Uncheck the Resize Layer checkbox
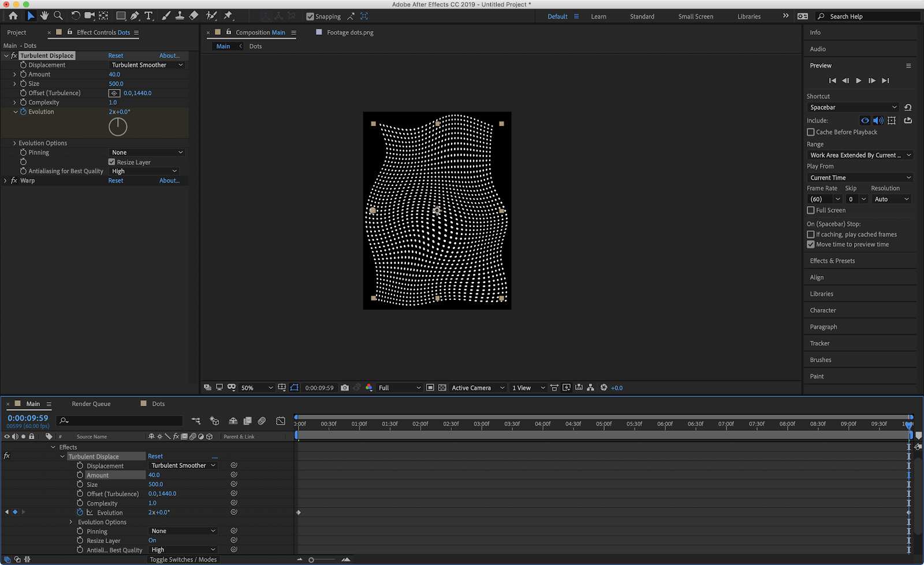 click(112, 162)
